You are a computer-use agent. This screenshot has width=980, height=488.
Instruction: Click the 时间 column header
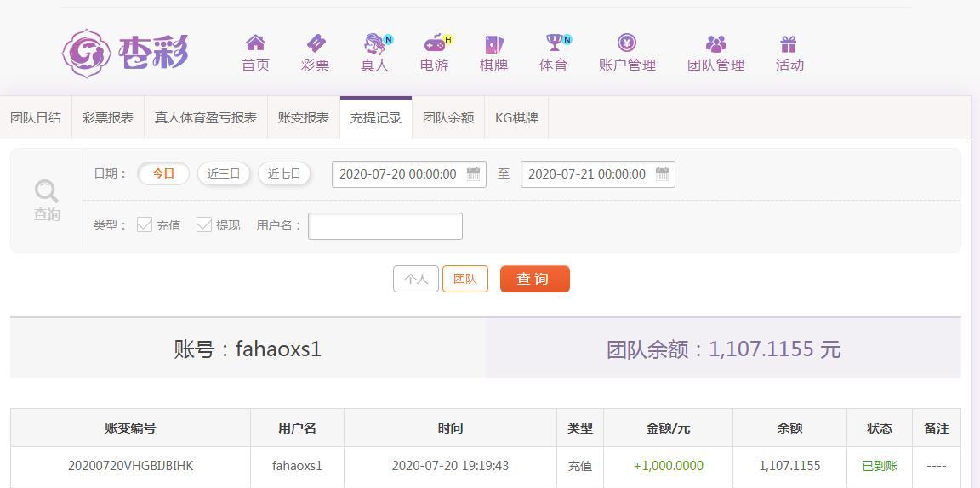pos(450,428)
